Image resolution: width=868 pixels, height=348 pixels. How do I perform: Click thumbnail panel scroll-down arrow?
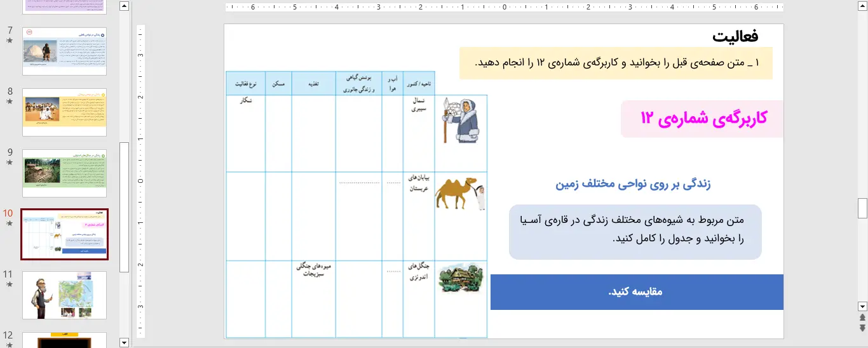pyautogui.click(x=125, y=342)
